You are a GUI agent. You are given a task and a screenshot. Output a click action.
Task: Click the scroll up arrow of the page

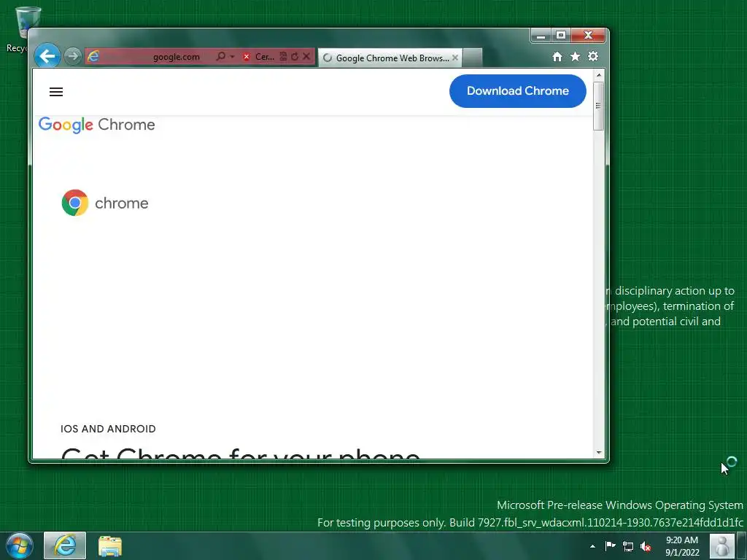tap(599, 75)
